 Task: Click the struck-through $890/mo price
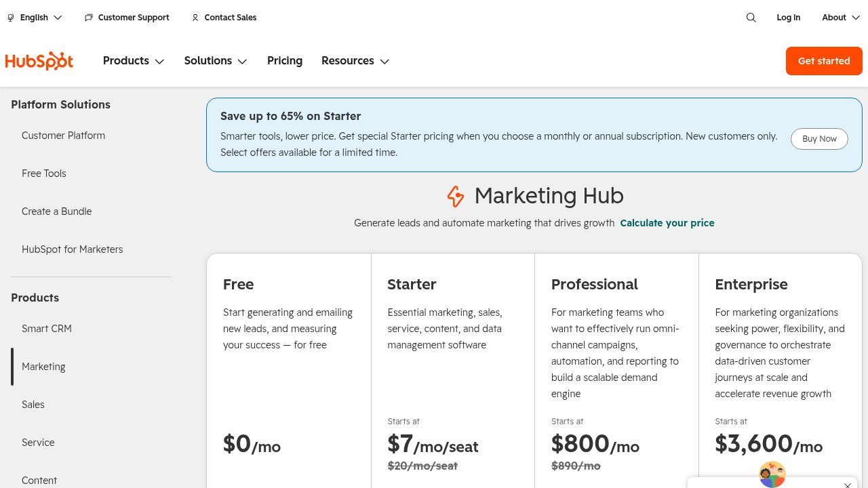(576, 466)
